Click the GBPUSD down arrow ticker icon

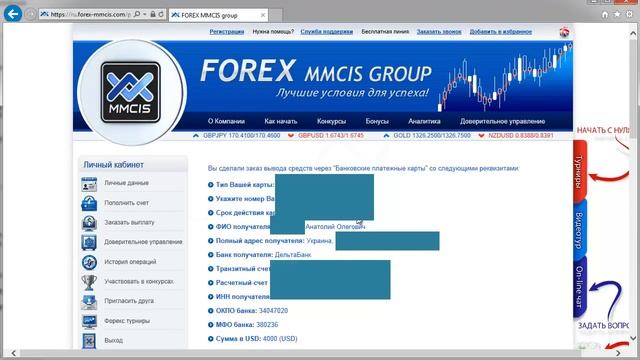[x=291, y=136]
